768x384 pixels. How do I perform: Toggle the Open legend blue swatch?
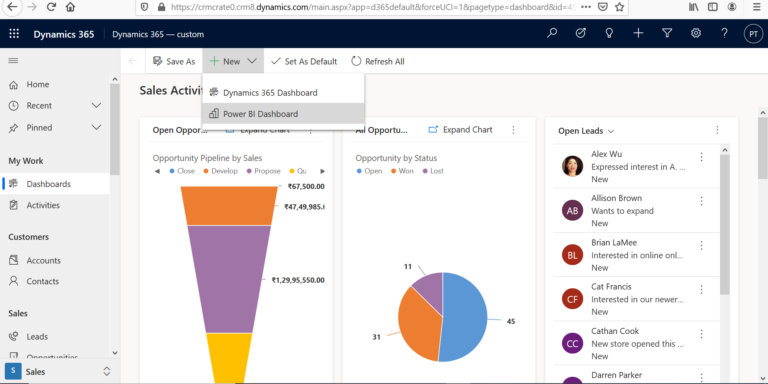[360, 171]
